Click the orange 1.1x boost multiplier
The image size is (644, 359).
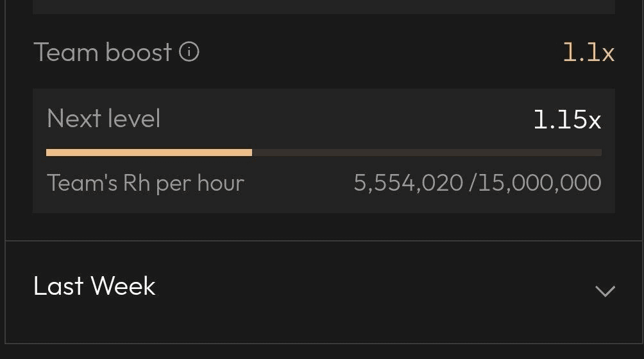(x=589, y=53)
